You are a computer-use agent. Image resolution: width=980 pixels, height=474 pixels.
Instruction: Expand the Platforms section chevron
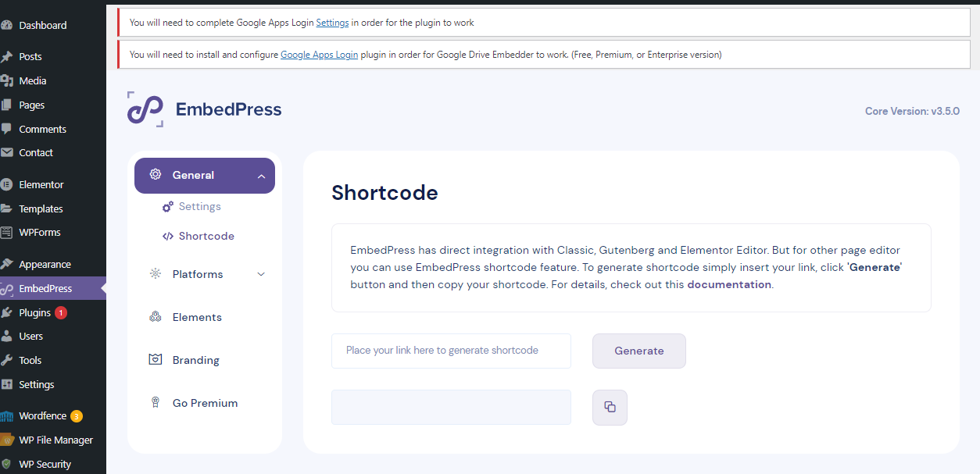pyautogui.click(x=261, y=274)
